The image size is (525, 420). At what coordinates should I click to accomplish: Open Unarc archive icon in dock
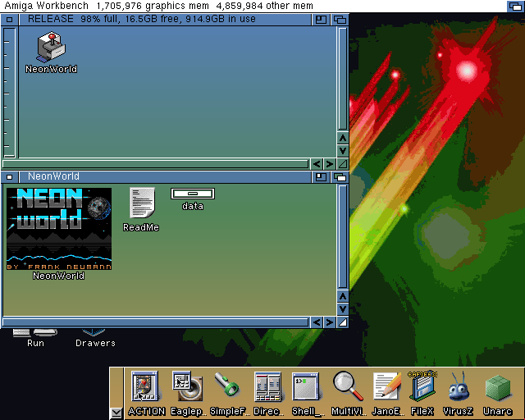[498, 388]
